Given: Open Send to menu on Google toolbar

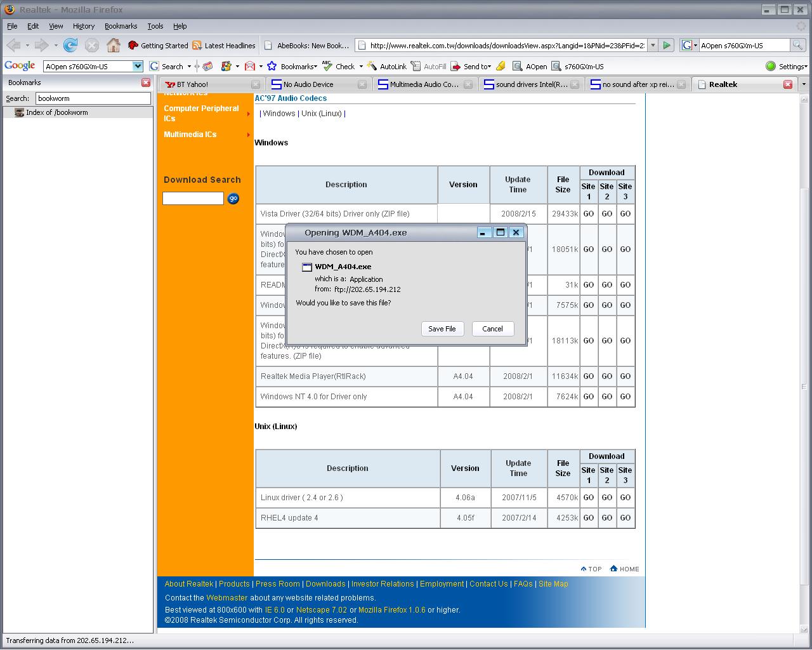Looking at the screenshot, I should pyautogui.click(x=471, y=66).
